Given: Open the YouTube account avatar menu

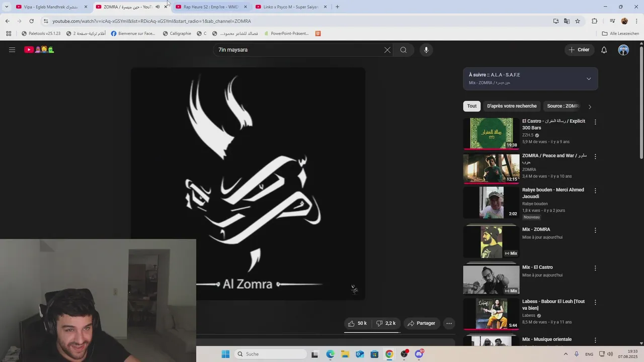Looking at the screenshot, I should [x=623, y=50].
